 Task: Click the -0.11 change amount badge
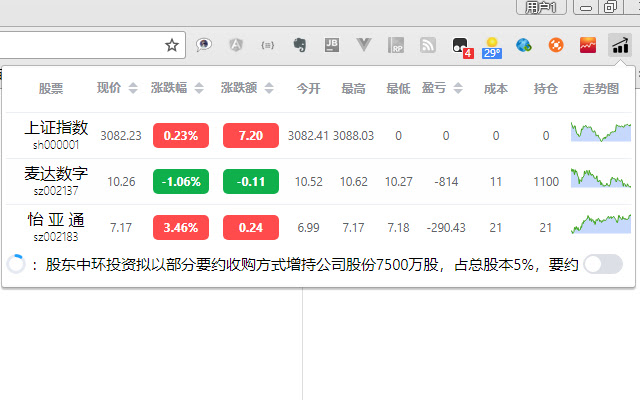click(x=251, y=182)
